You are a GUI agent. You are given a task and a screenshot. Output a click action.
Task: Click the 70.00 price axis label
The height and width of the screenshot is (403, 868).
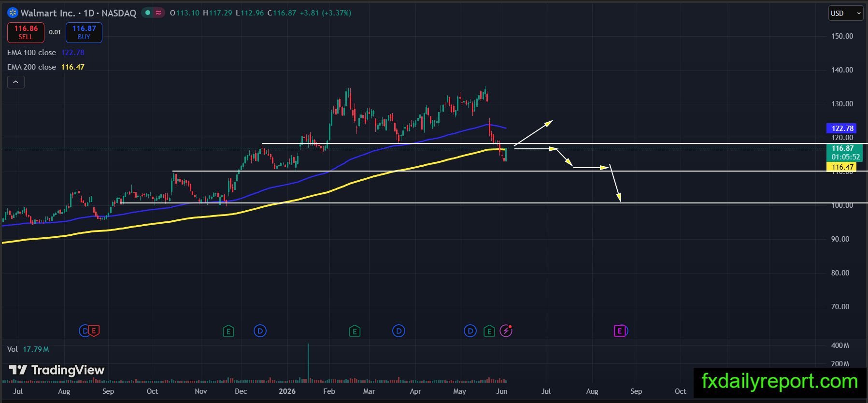click(840, 307)
